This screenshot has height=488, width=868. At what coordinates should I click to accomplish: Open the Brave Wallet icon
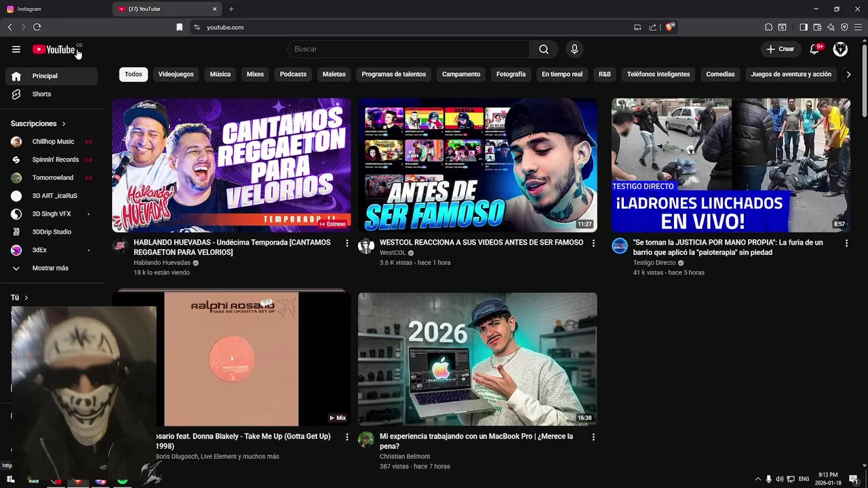click(x=817, y=27)
